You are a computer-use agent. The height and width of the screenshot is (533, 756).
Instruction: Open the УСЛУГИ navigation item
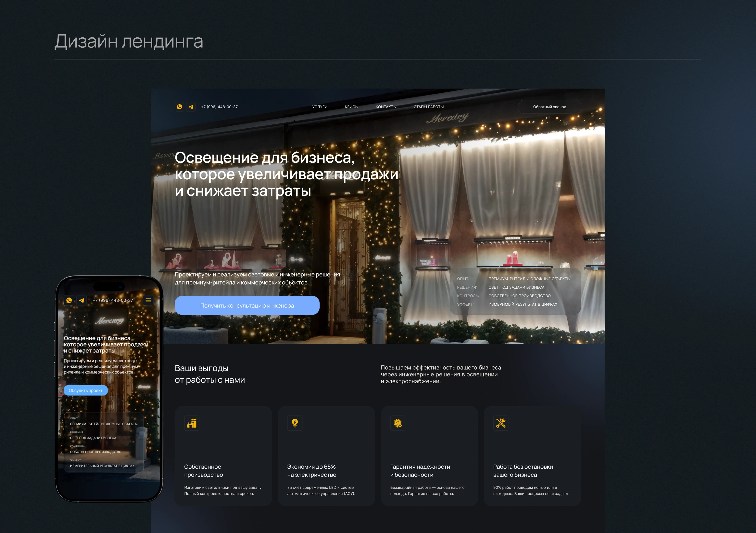(320, 107)
